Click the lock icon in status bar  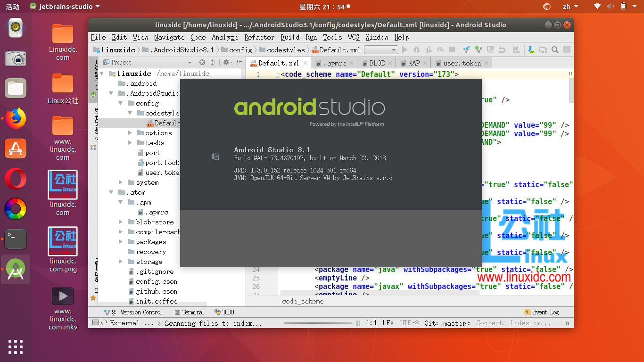[x=567, y=323]
